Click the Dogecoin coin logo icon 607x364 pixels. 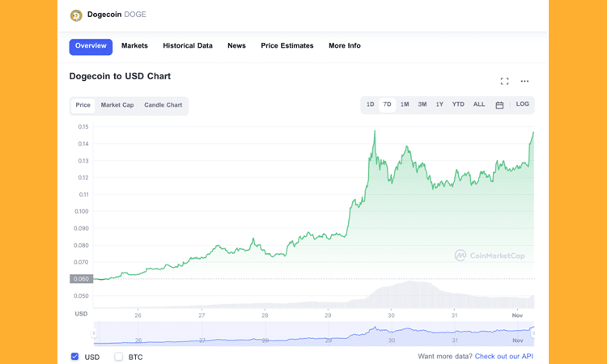pyautogui.click(x=76, y=15)
